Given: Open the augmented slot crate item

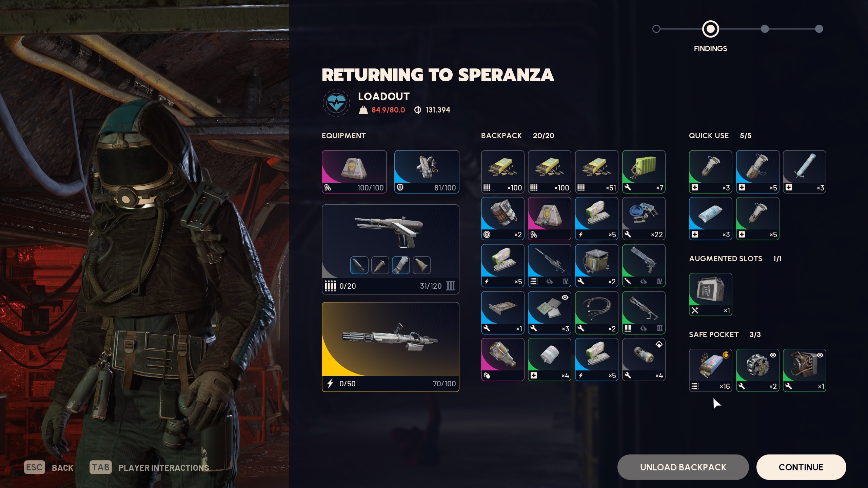Looking at the screenshot, I should click(710, 294).
